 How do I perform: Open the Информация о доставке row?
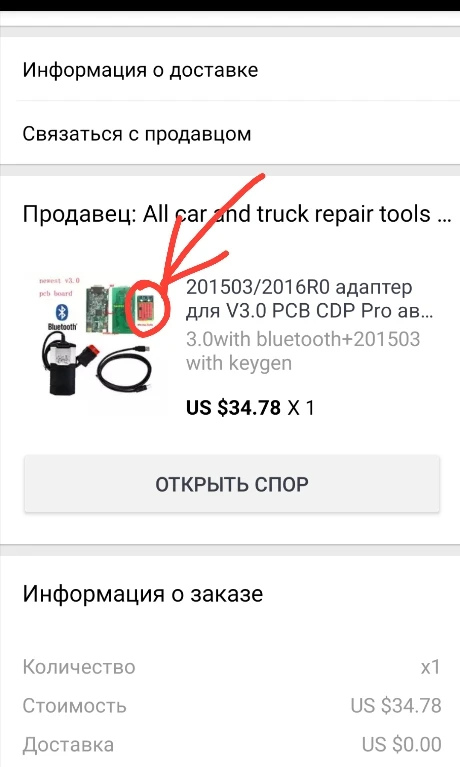click(230, 70)
